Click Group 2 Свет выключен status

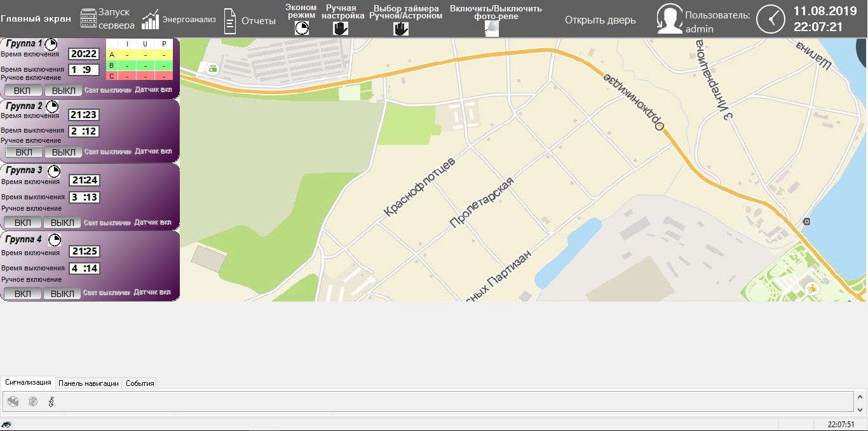click(x=107, y=152)
